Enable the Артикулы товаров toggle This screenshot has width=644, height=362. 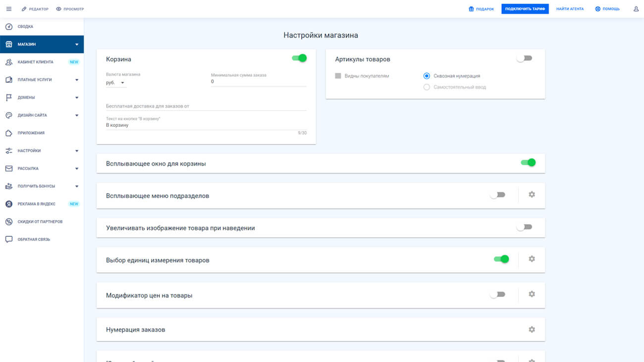click(524, 58)
